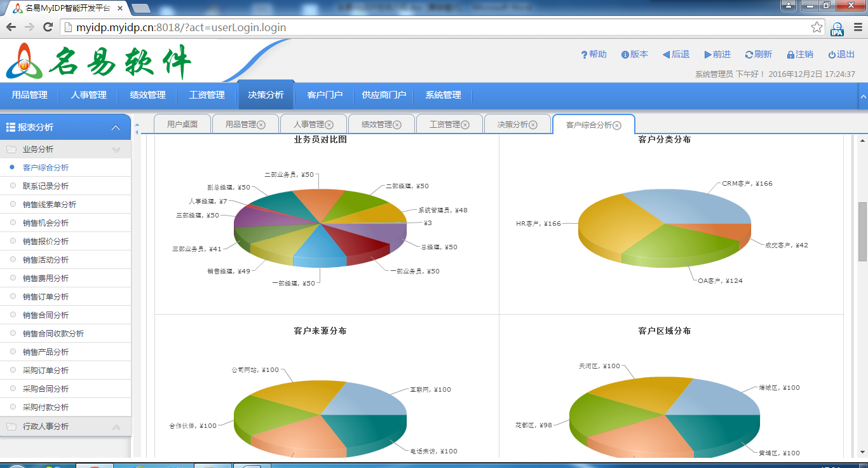Image resolution: width=868 pixels, height=468 pixels.
Task: Expand the 行政人事分析 folder section
Action: 116,427
